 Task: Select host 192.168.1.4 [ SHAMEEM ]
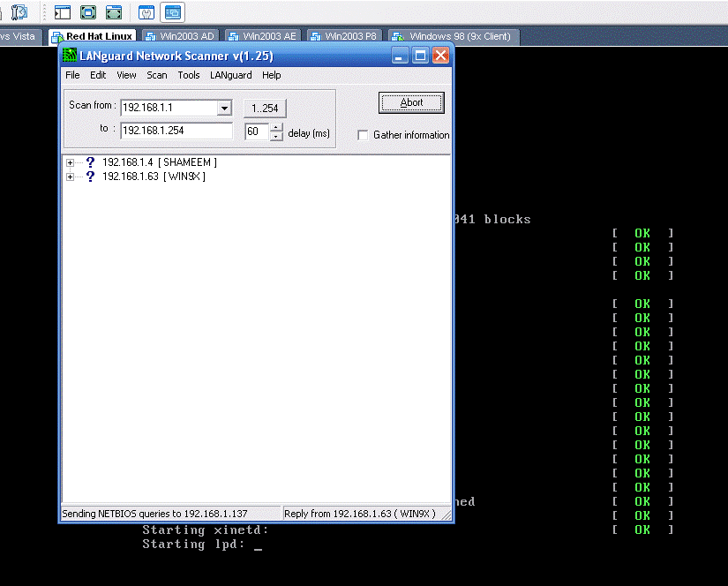160,162
